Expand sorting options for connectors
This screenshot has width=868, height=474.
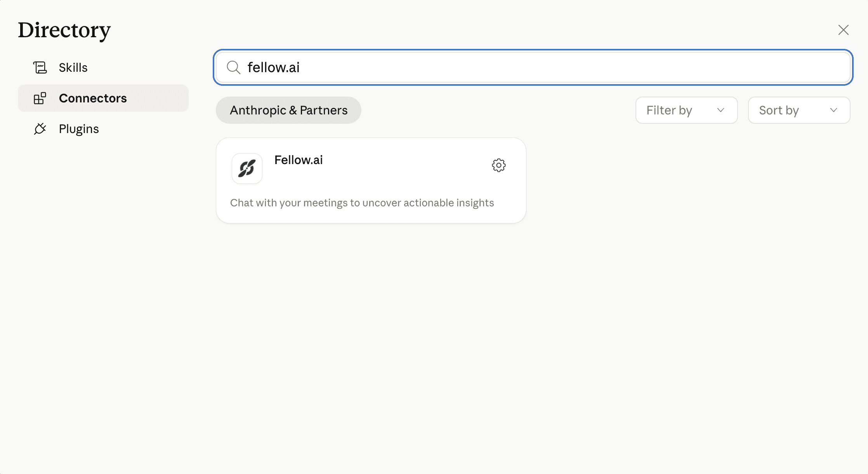pos(799,110)
